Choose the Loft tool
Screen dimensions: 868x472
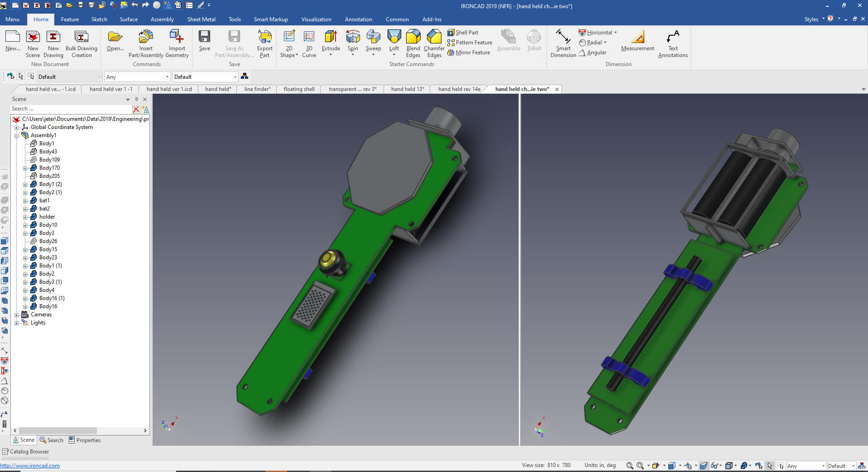[394, 38]
